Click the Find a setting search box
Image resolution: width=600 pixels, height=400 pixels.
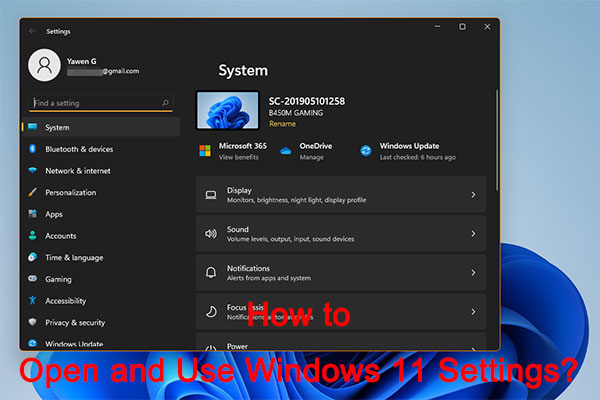[95, 102]
